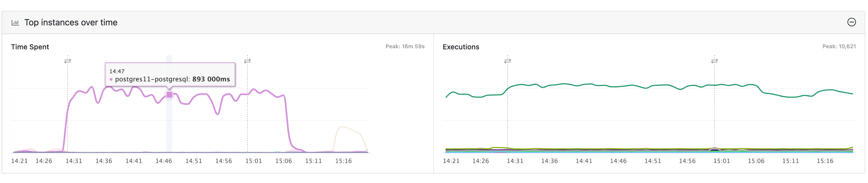Select the Executions chart title
This screenshot has width=868, height=183.
click(x=461, y=47)
